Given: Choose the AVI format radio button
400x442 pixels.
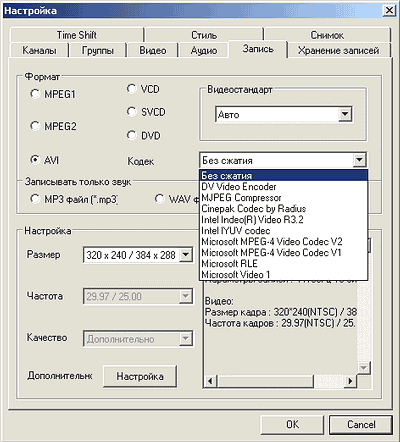Looking at the screenshot, I should [x=35, y=160].
